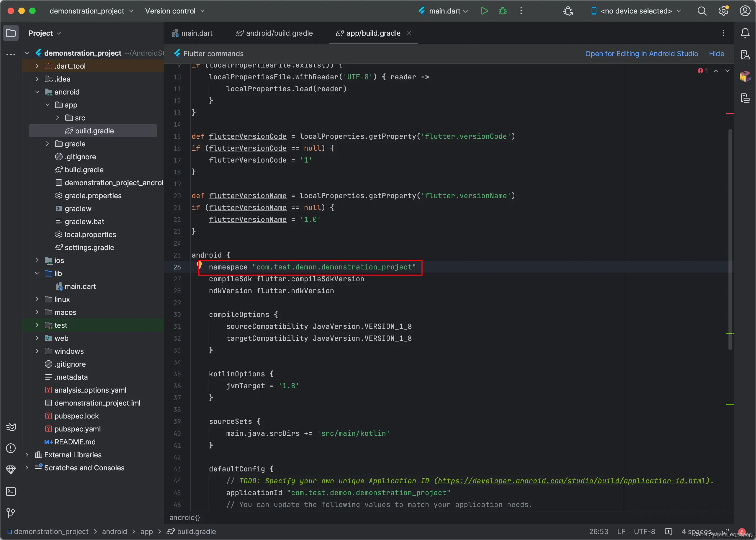This screenshot has width=756, height=540.
Task: Toggle the Project tool window folder icon
Action: click(11, 33)
